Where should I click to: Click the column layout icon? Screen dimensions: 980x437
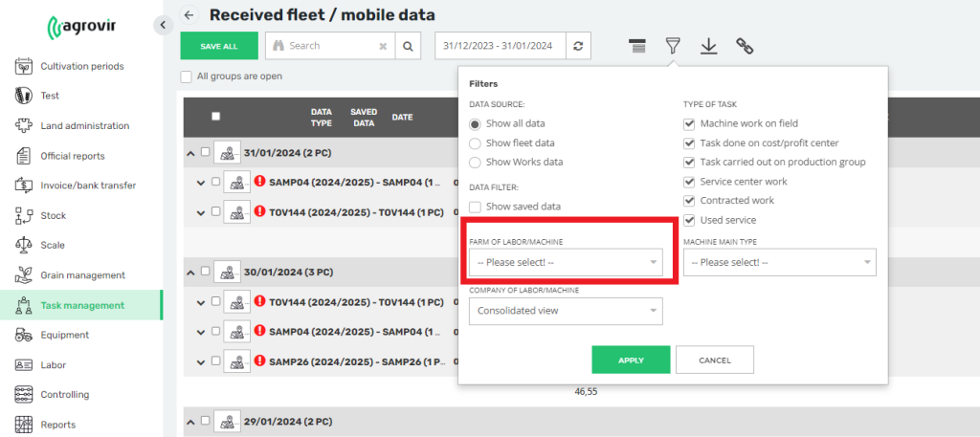637,46
